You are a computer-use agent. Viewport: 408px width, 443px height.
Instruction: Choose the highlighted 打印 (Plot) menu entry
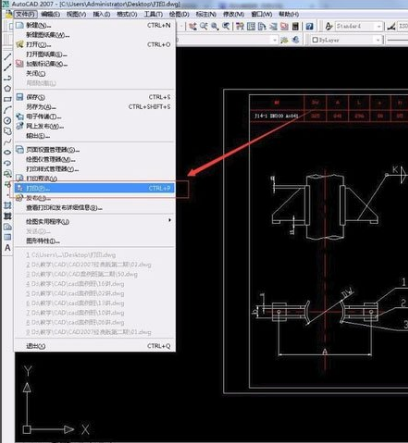pyautogui.click(x=94, y=188)
